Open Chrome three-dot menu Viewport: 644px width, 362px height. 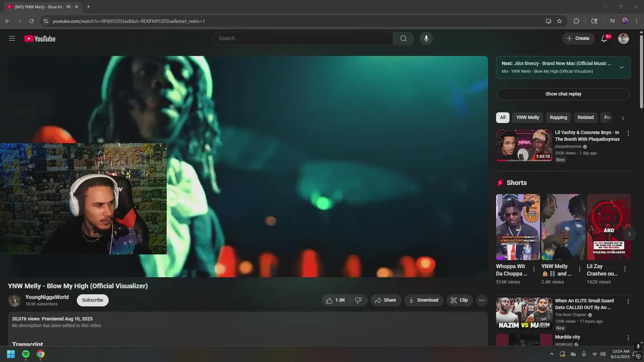pos(637,21)
